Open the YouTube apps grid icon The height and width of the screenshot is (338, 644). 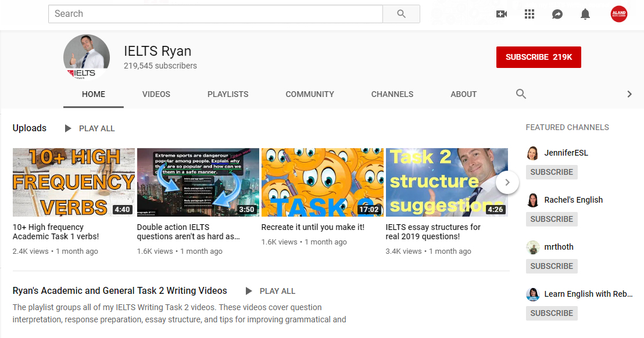[529, 14]
